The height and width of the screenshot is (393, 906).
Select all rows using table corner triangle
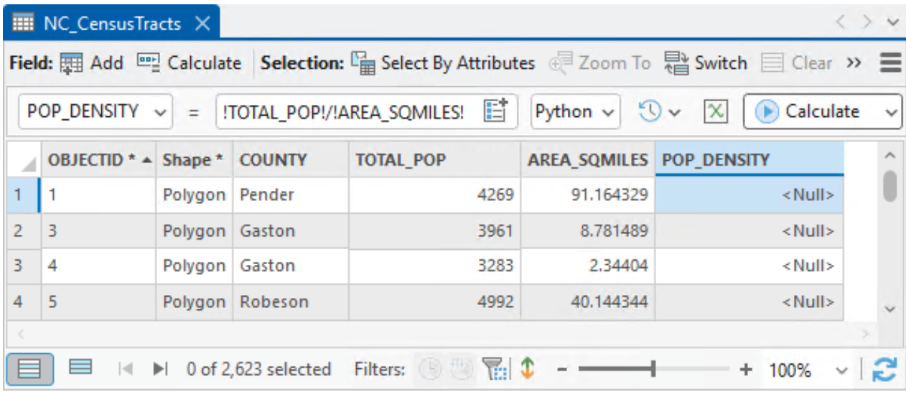[x=23, y=160]
